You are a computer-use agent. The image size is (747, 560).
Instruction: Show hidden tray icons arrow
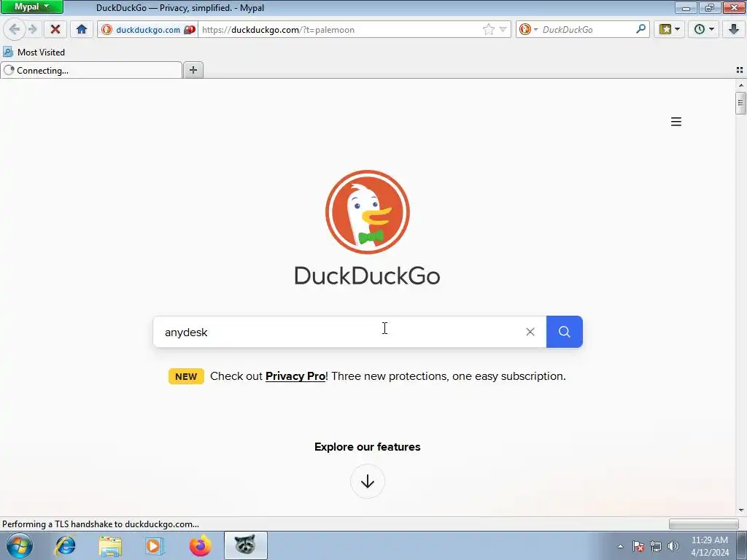coord(620,546)
